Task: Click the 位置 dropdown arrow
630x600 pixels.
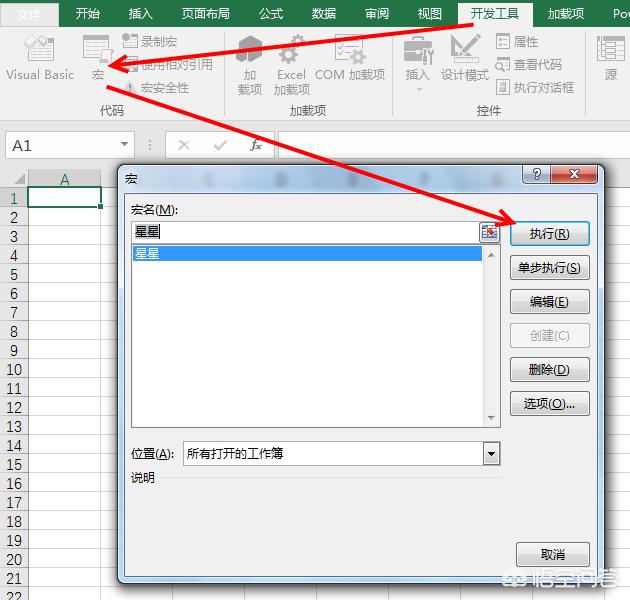Action: point(491,454)
